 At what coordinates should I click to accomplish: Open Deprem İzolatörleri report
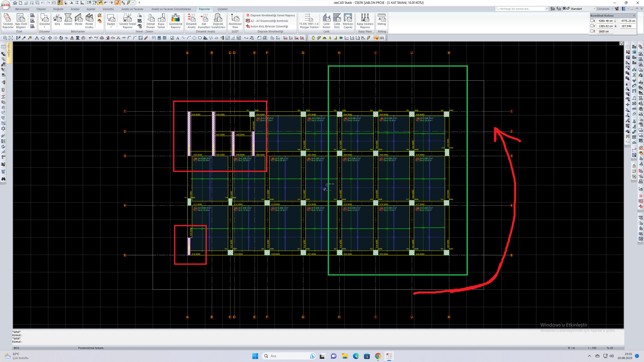218,21
